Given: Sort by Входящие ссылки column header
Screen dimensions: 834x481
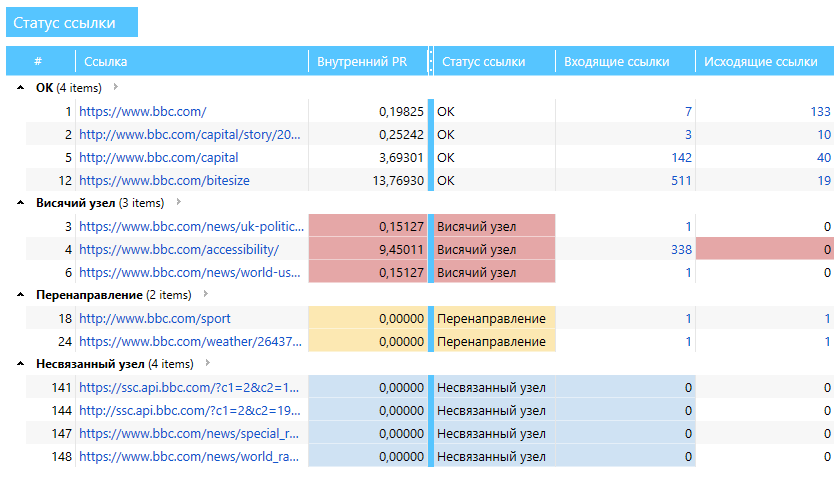Looking at the screenshot, I should (x=616, y=62).
